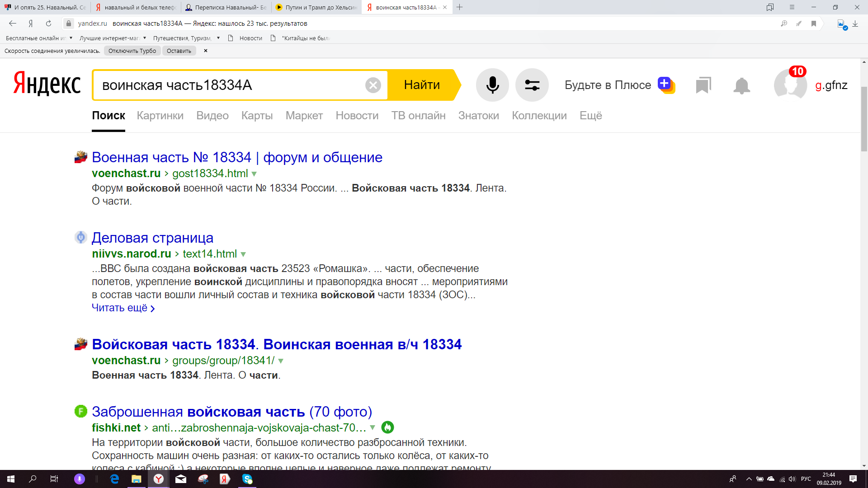This screenshot has height=488, width=868.
Task: Expand fishki.net result options arrow
Action: (x=373, y=428)
